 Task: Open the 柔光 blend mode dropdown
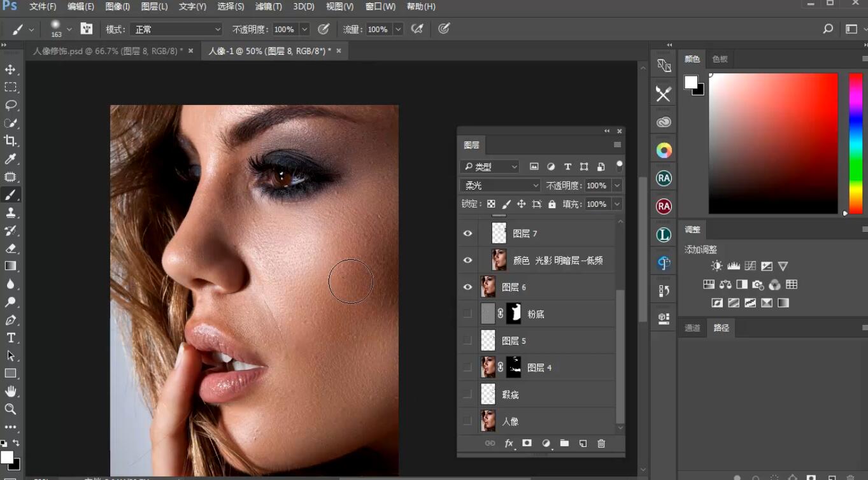pos(500,185)
